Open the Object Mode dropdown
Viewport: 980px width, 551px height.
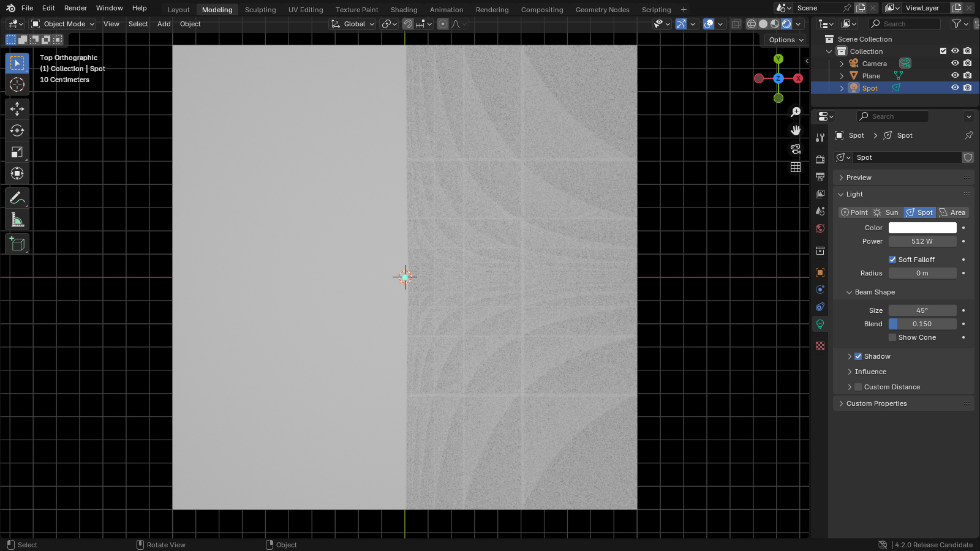pos(62,24)
